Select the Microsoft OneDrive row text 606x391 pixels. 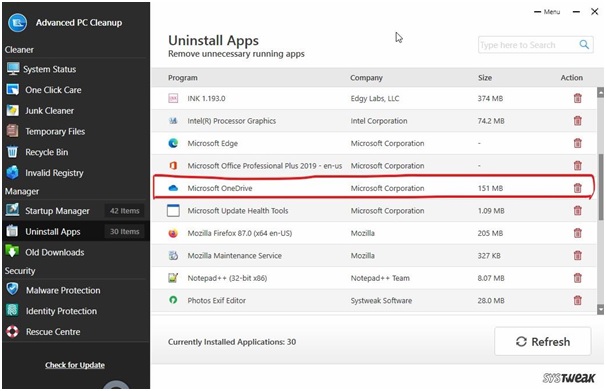220,188
